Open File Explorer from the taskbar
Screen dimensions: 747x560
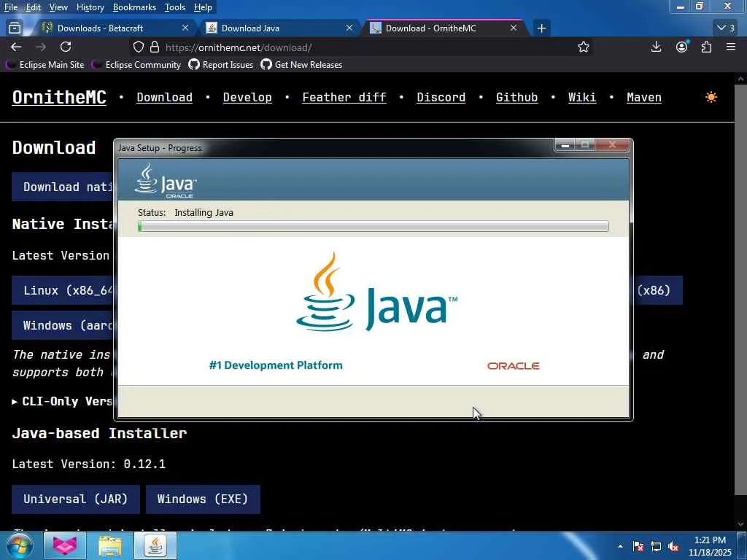pos(110,545)
